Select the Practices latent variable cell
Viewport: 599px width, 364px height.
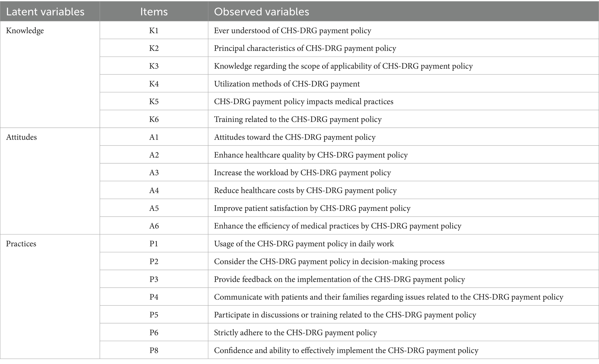point(21,244)
